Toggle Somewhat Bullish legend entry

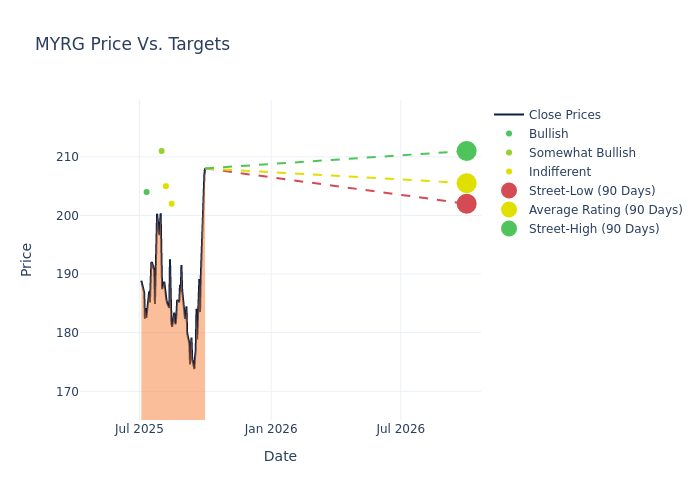coord(582,153)
